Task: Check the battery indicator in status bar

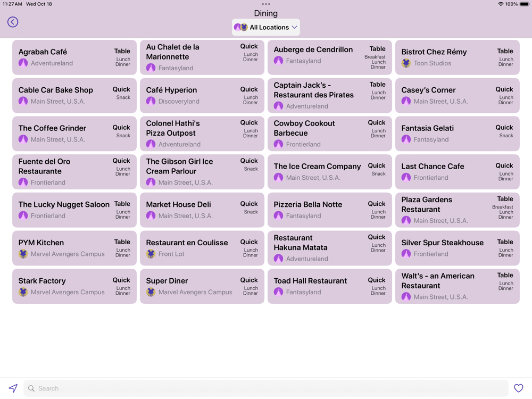Action: (524, 4)
